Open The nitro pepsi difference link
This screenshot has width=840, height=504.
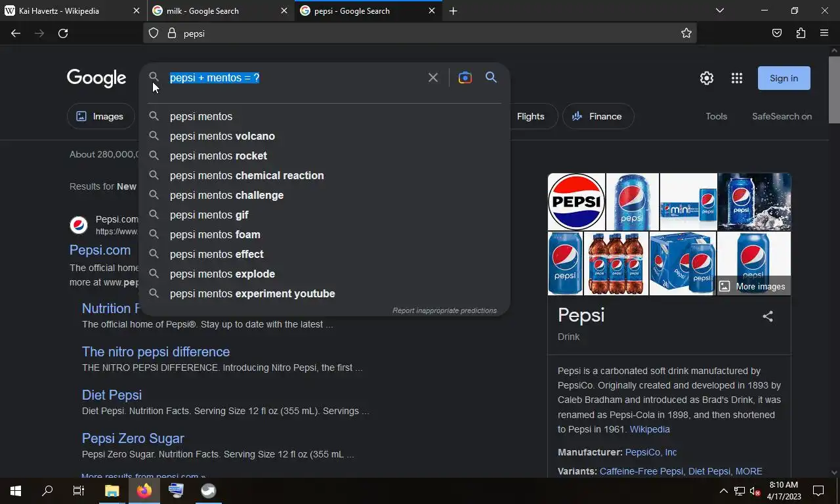(x=156, y=352)
